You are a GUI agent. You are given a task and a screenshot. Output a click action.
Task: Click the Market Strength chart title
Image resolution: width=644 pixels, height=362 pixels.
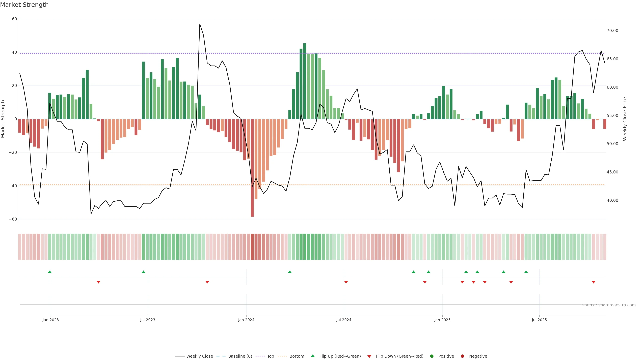24,5
